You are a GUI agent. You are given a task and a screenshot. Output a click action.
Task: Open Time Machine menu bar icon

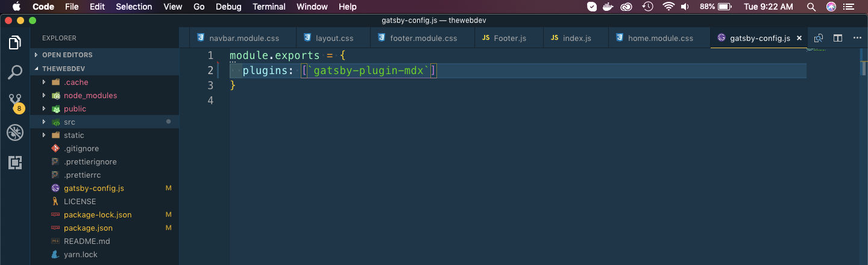(648, 7)
